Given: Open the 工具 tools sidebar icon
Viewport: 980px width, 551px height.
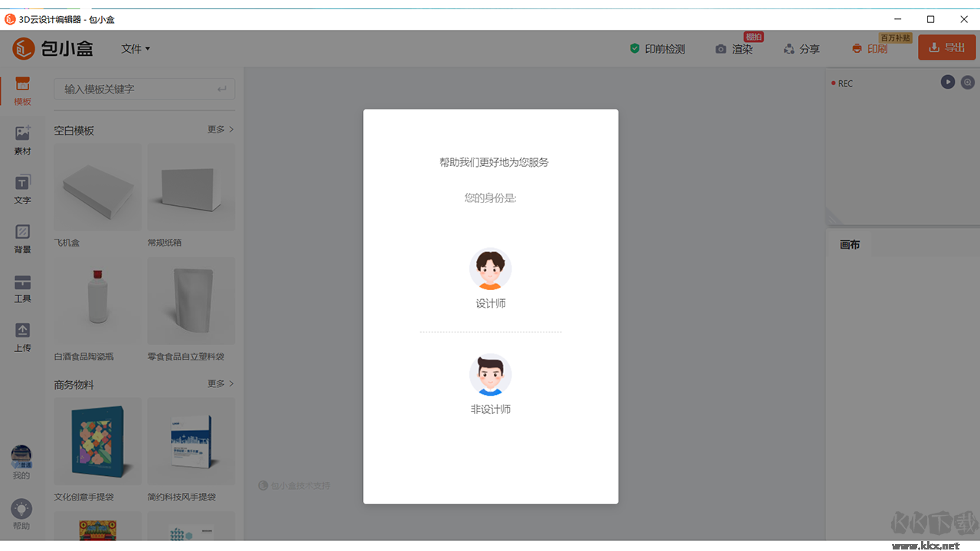Looking at the screenshot, I should 22,288.
